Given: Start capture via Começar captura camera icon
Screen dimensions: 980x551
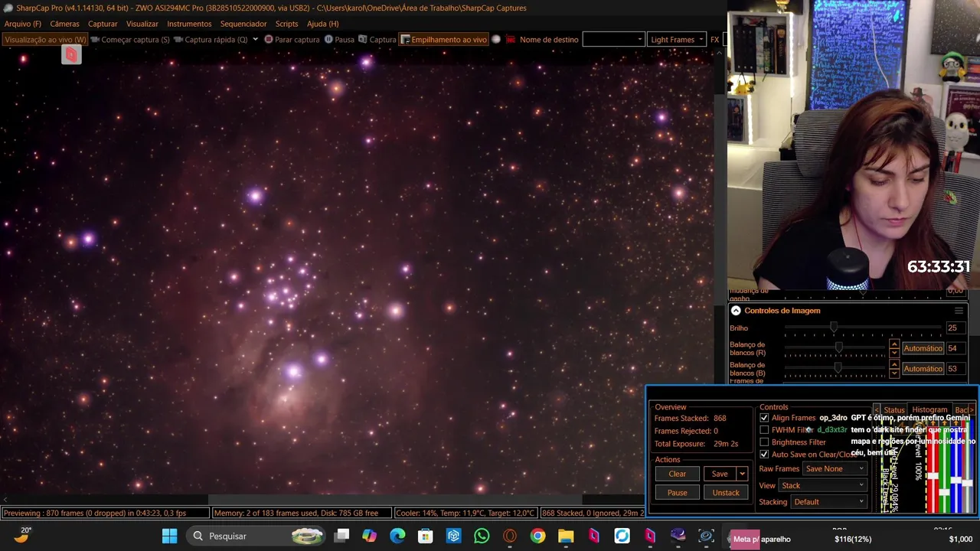Looking at the screenshot, I should point(95,40).
